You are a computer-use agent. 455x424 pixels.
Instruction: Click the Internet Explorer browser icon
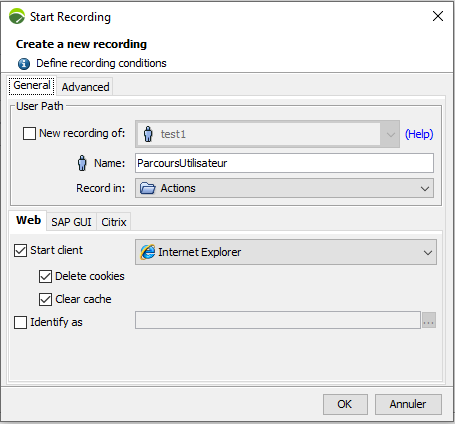click(148, 252)
